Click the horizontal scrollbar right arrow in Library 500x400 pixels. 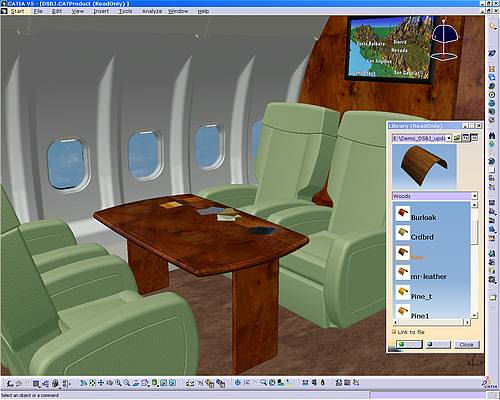[467, 322]
